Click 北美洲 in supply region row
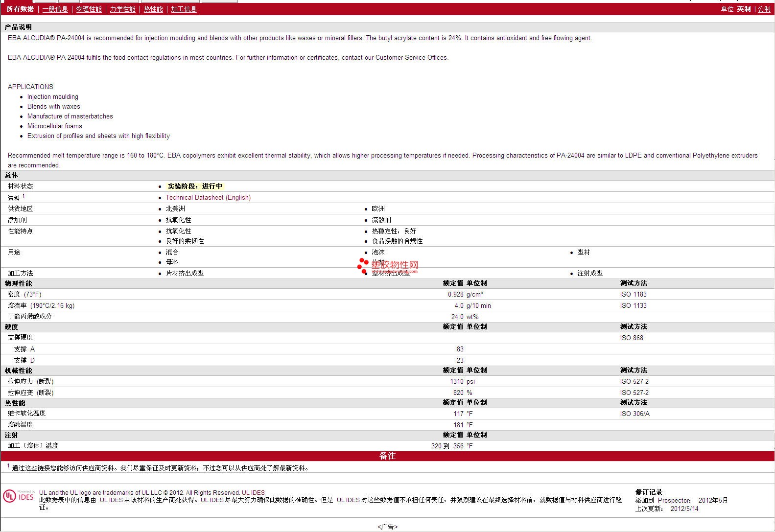This screenshot has height=532, width=775. click(x=175, y=208)
